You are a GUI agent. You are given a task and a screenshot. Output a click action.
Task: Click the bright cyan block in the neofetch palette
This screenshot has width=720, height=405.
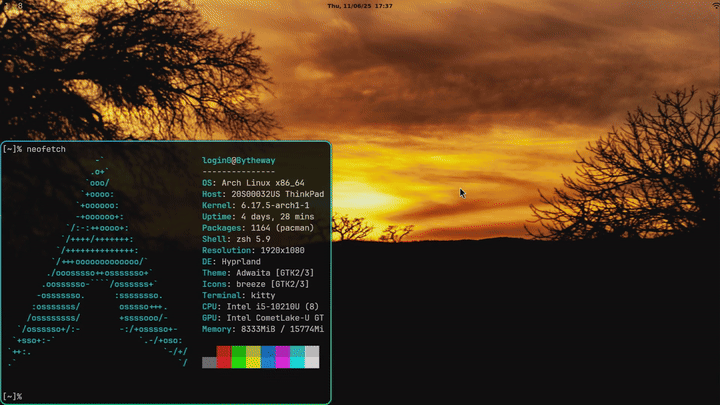coord(297,363)
